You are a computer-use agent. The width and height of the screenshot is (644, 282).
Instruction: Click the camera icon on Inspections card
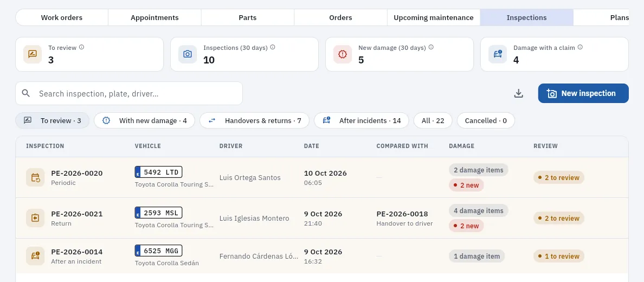click(x=187, y=54)
